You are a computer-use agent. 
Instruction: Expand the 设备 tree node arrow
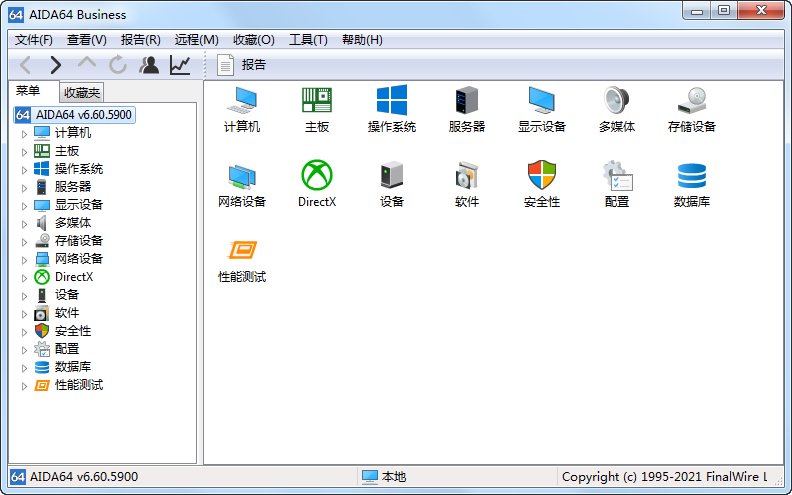(x=24, y=295)
